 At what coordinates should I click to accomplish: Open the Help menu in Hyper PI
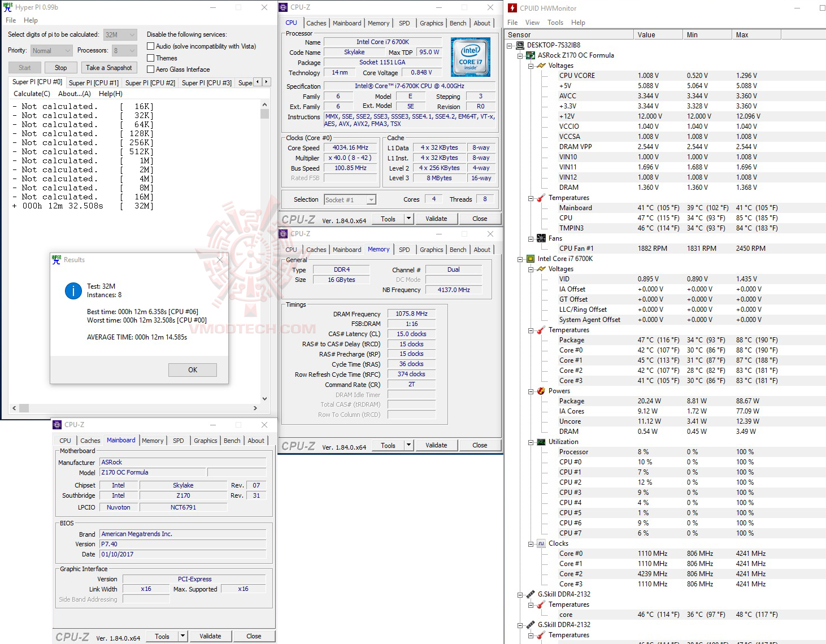(x=31, y=20)
